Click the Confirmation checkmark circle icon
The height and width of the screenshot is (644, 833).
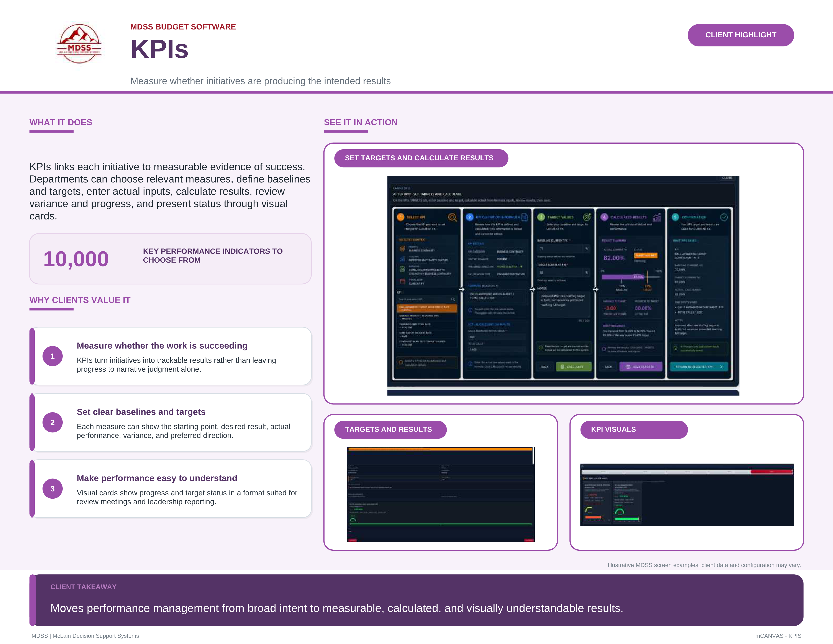coord(724,217)
